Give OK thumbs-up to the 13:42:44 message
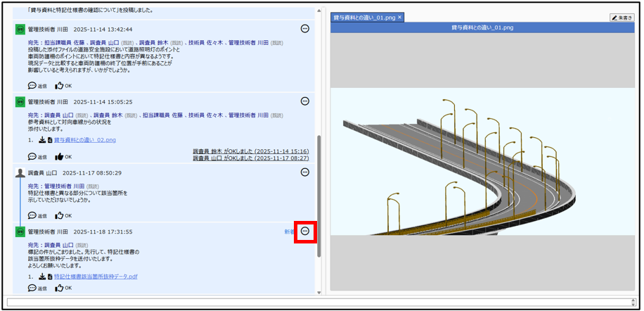The height and width of the screenshot is (311, 644). 59,85
